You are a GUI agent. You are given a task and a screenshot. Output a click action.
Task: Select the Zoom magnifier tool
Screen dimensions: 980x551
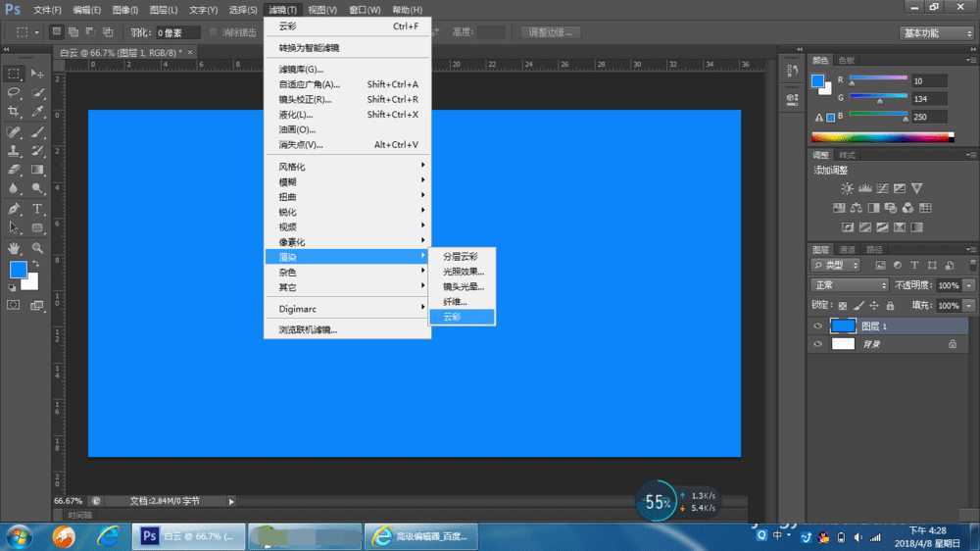38,248
